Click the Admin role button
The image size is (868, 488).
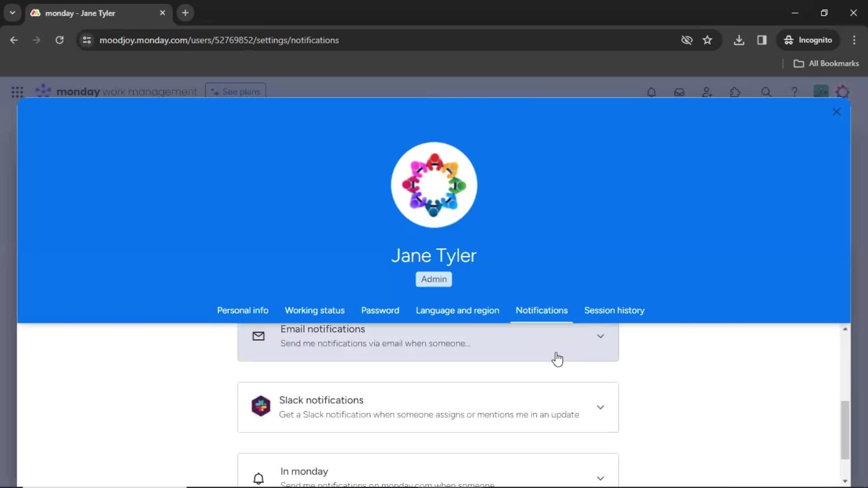click(x=434, y=279)
